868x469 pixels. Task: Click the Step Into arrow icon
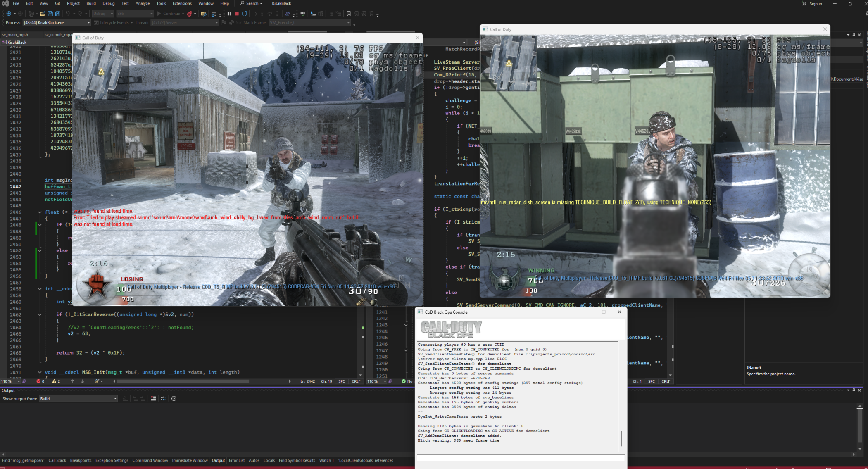pyautogui.click(x=262, y=14)
